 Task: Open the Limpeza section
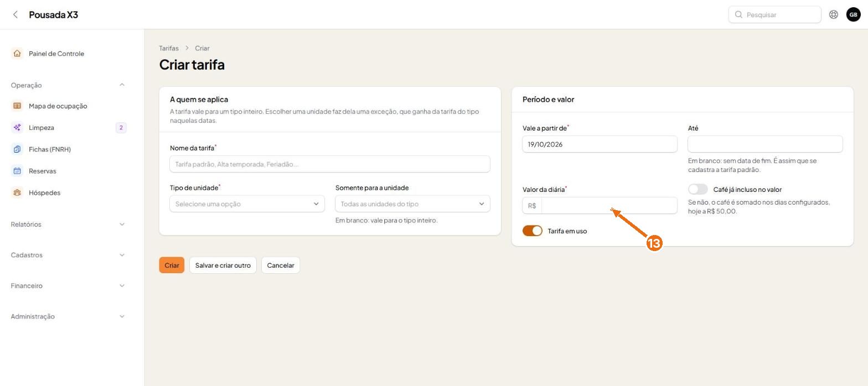(42, 128)
